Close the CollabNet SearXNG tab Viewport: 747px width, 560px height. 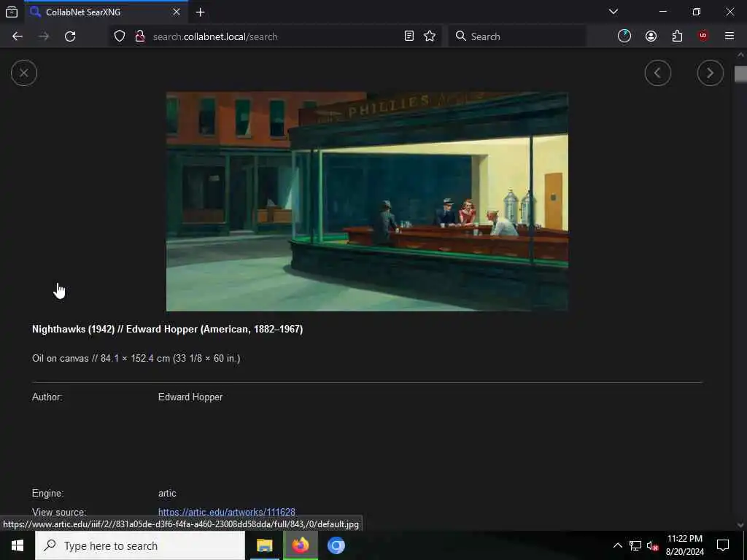[177, 12]
